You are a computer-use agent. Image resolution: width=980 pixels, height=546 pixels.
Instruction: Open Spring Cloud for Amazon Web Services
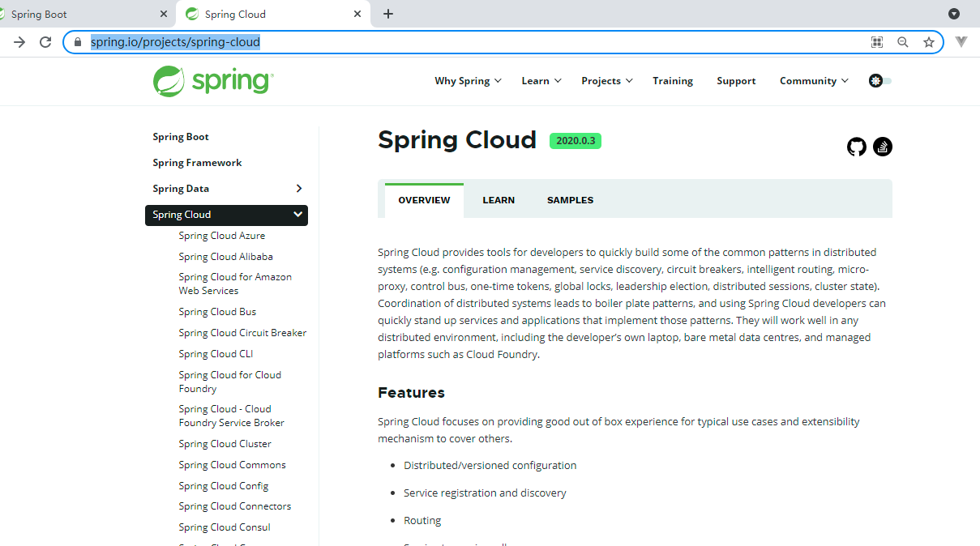click(x=235, y=284)
